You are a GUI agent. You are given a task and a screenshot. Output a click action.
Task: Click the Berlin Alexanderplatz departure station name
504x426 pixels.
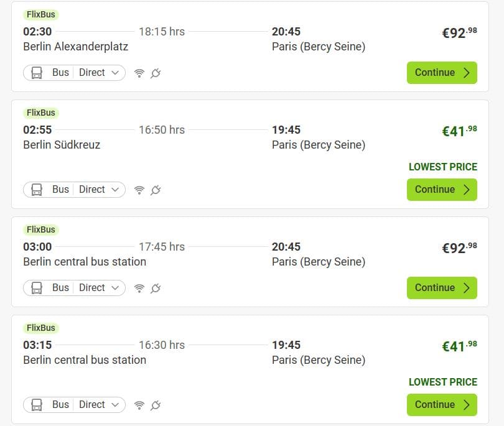click(75, 47)
